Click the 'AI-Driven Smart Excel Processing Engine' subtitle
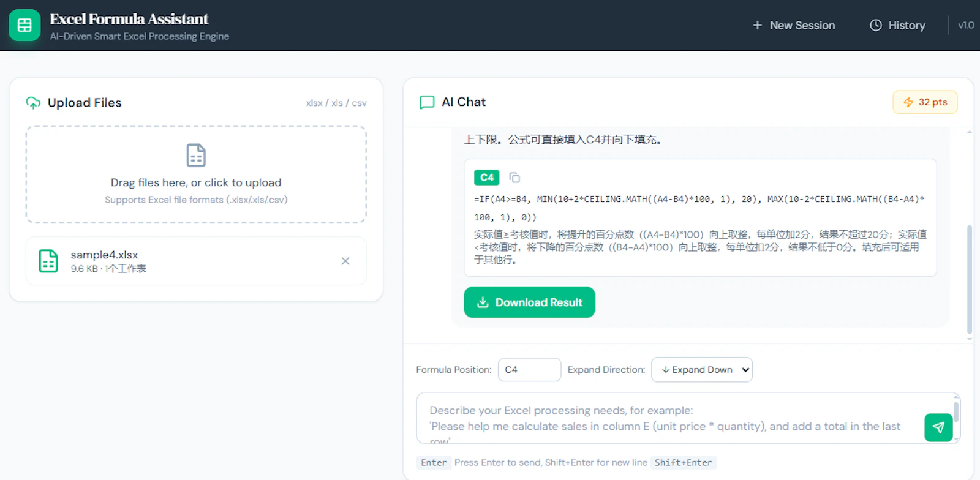This screenshot has width=980, height=480. coord(140,36)
